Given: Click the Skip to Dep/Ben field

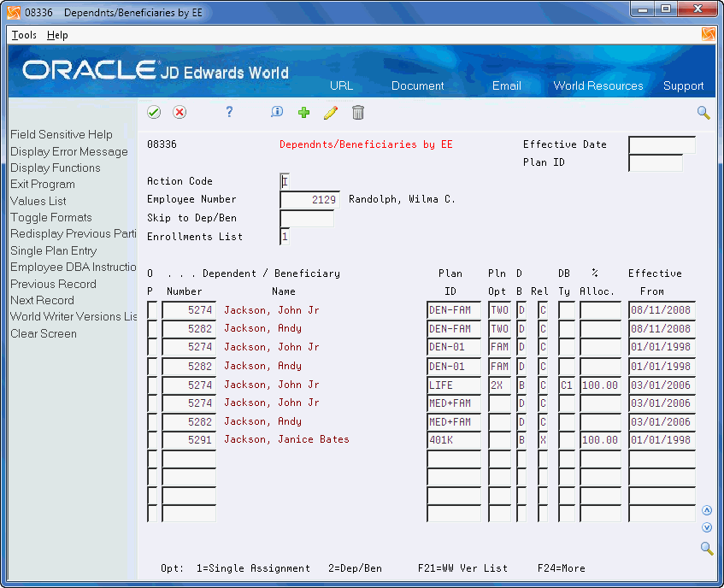Looking at the screenshot, I should tap(307, 218).
